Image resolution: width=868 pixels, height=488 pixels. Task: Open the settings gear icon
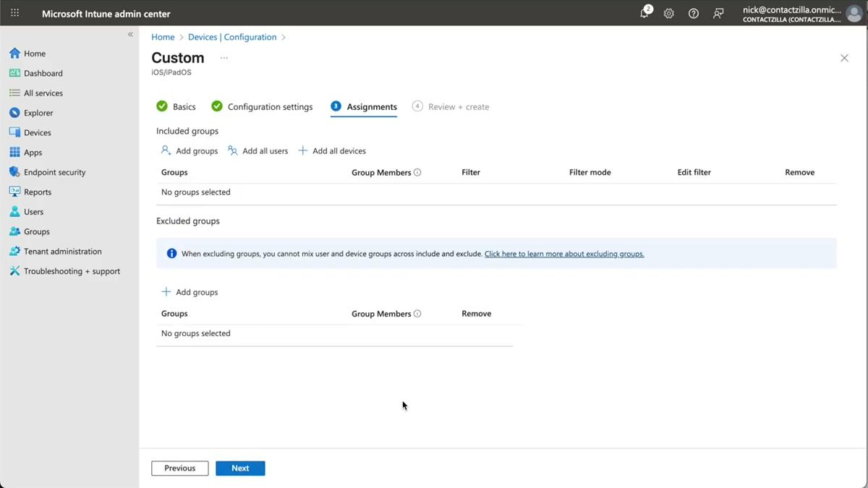tap(668, 13)
